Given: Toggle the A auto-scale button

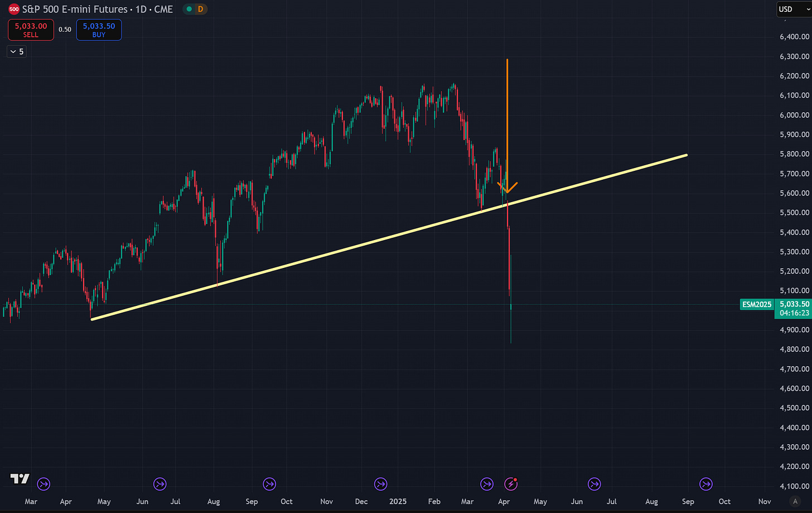Looking at the screenshot, I should [x=795, y=501].
